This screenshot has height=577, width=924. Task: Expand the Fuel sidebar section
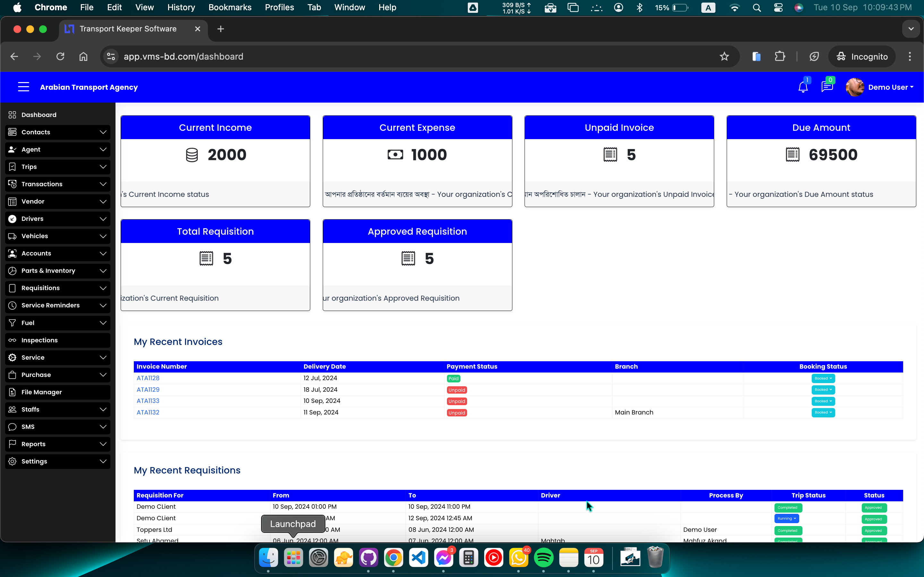point(58,323)
